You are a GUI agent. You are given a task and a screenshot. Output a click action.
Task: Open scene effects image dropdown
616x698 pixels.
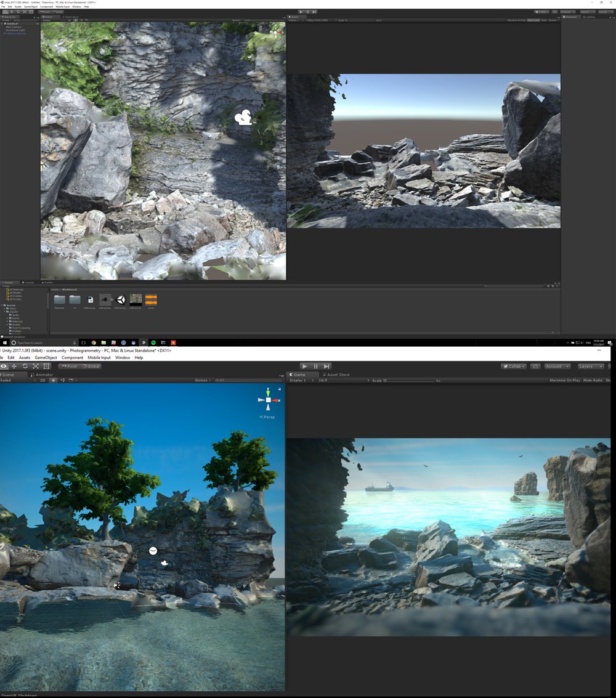coord(73,380)
